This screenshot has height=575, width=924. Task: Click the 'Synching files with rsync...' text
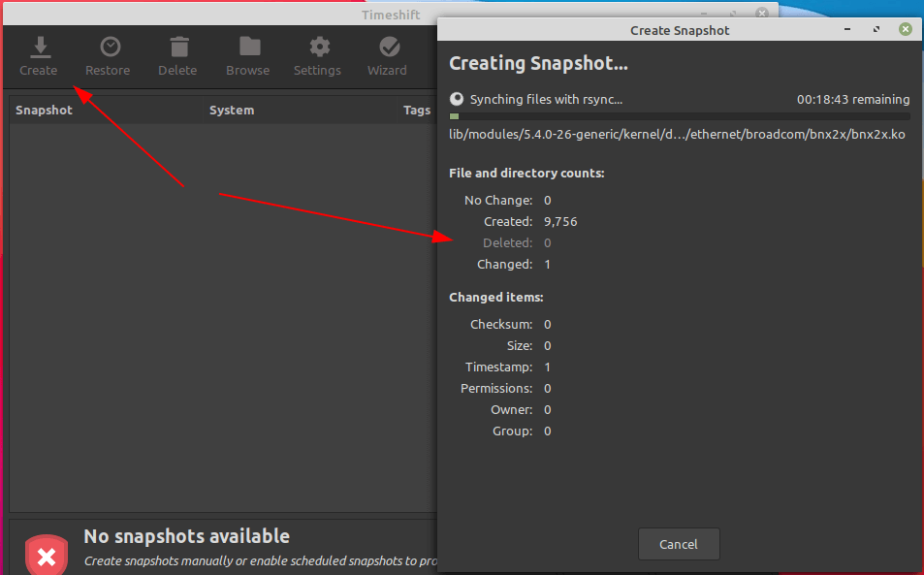tap(546, 100)
